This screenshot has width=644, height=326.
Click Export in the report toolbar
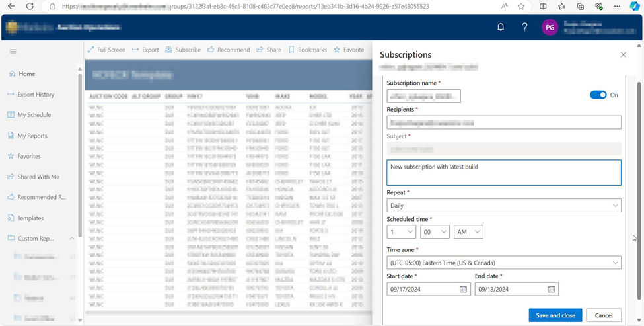145,50
